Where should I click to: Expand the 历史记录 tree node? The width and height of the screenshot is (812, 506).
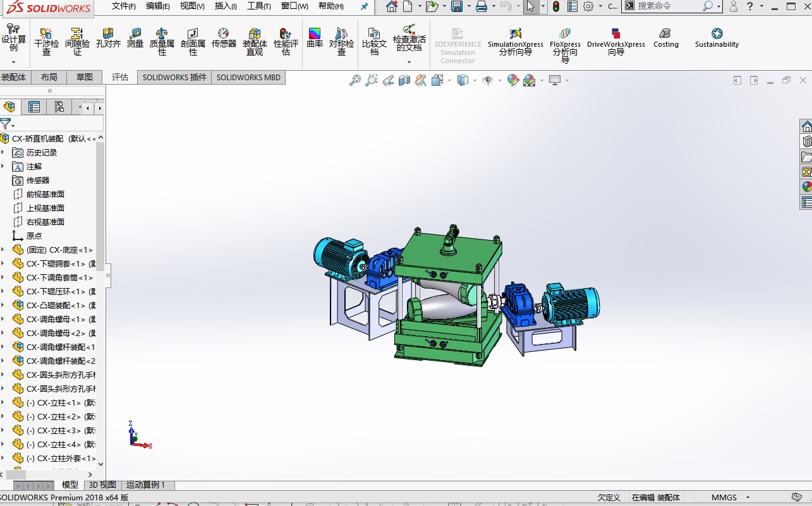coord(3,152)
